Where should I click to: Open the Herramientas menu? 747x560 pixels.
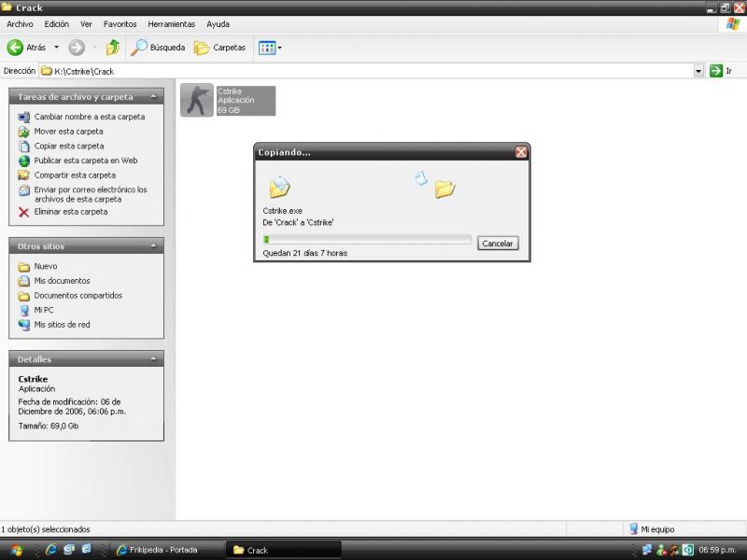172,24
